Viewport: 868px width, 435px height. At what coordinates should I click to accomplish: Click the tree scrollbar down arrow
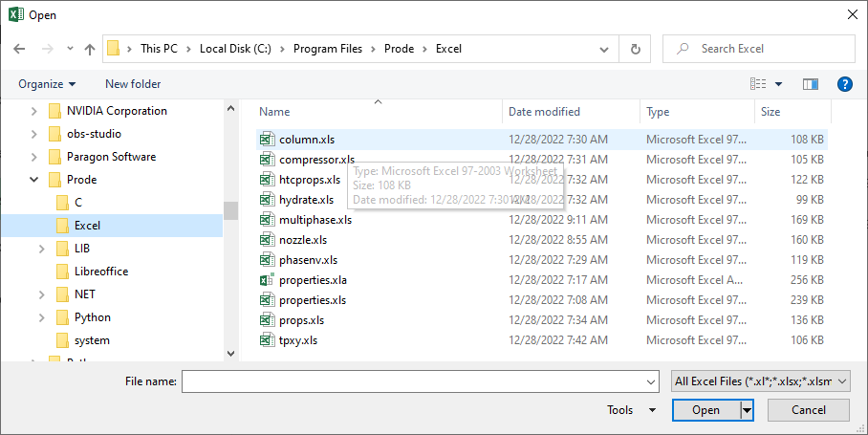click(230, 354)
